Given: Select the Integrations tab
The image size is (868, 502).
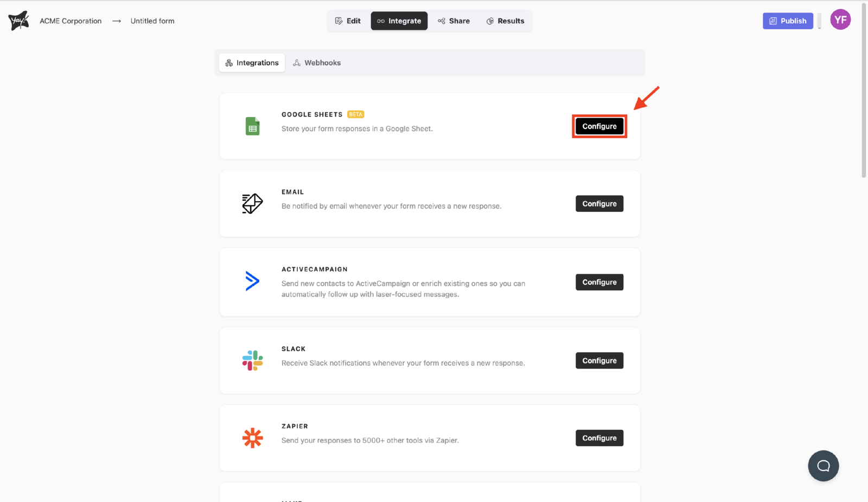Looking at the screenshot, I should [252, 62].
